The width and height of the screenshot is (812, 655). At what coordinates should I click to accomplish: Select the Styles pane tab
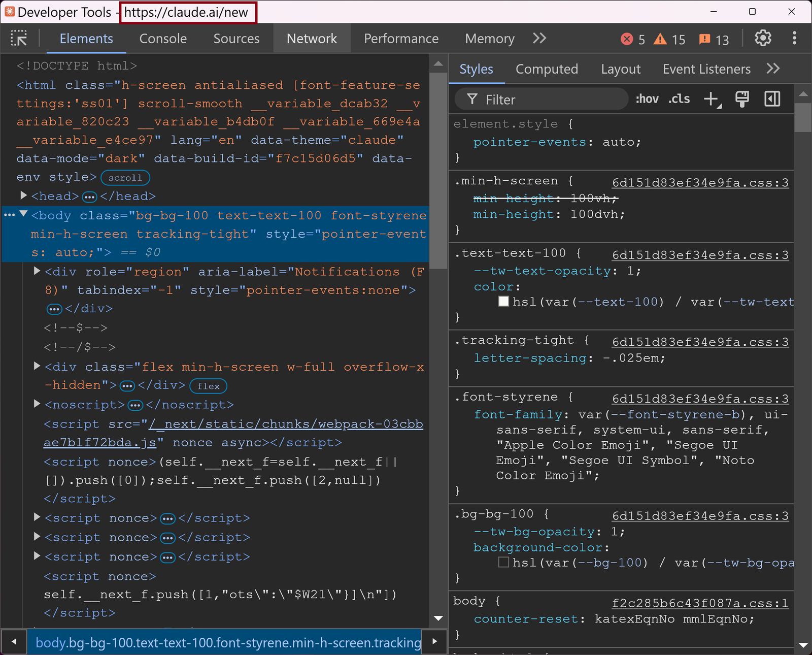tap(476, 69)
